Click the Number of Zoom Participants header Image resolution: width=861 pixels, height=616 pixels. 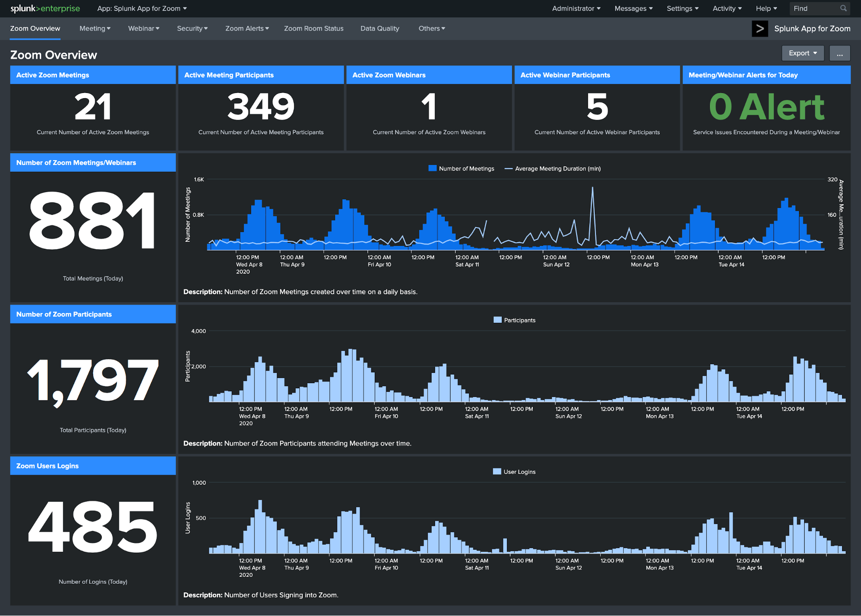[93, 314]
